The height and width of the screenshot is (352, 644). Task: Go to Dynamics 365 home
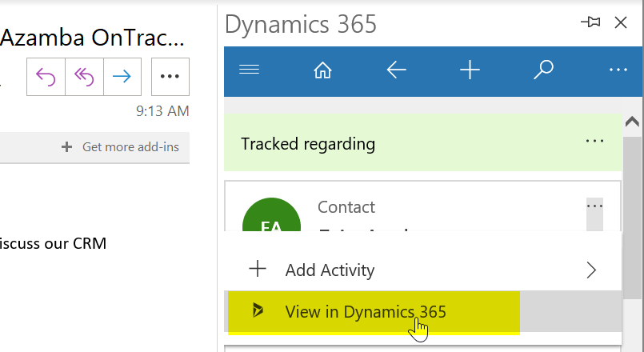click(323, 70)
